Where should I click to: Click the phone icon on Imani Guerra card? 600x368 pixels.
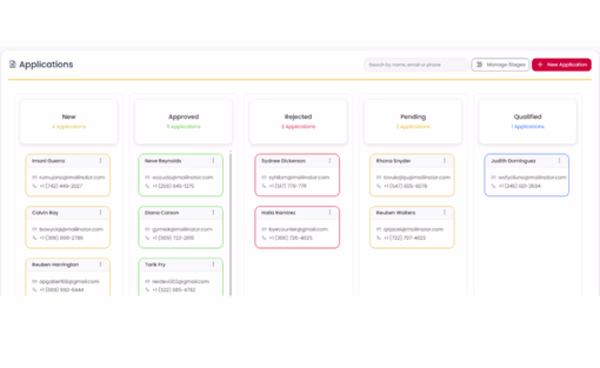coord(34,186)
